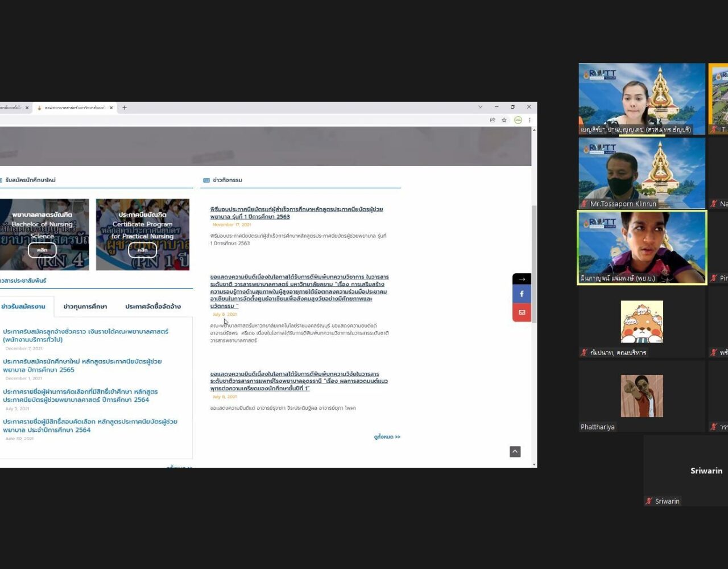This screenshot has height=569, width=728.
Task: Open announcement รายชื่อผู้ผ่านการคัดเลือก ปีการศึกษา 2564
Action: point(80,395)
